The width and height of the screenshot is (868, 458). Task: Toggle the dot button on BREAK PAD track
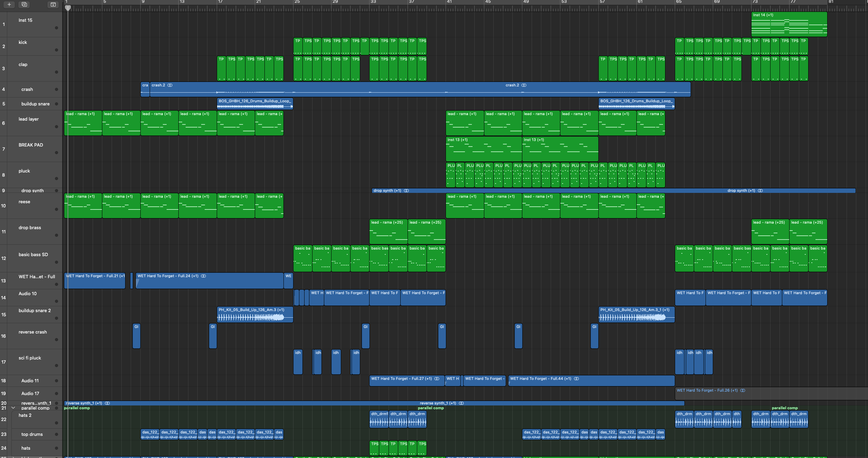56,153
